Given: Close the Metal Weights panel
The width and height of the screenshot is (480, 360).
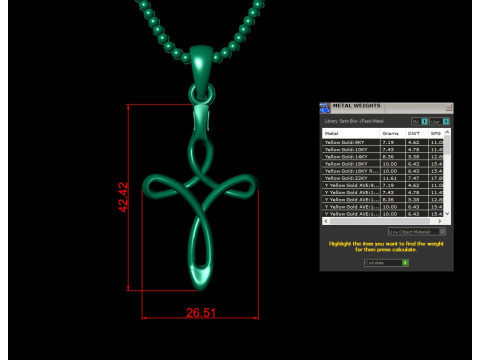Looking at the screenshot, I should [x=448, y=107].
